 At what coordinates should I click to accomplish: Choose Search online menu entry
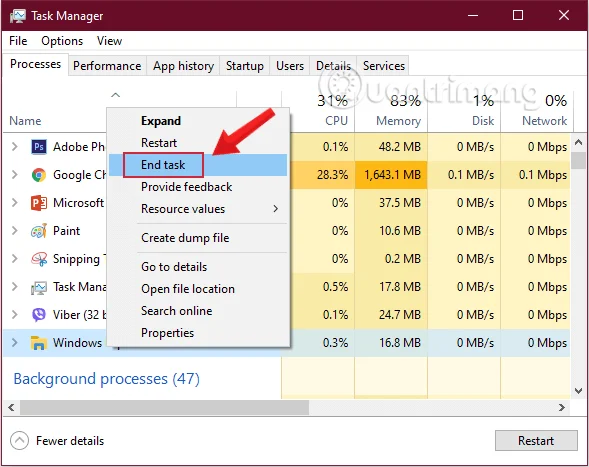click(199, 311)
